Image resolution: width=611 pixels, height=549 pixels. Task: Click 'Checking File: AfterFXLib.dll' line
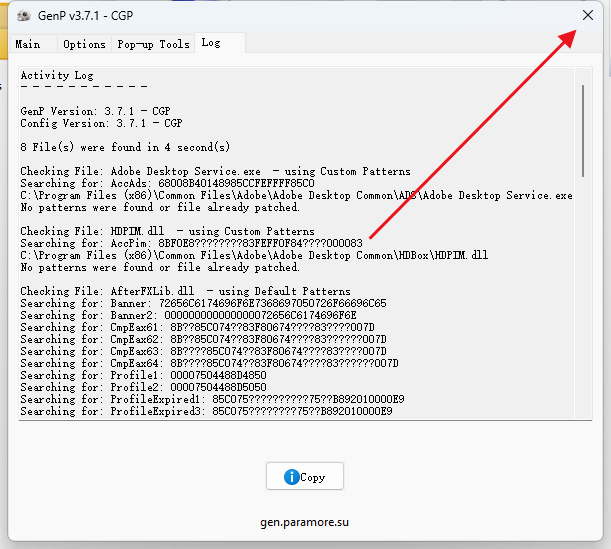[x=185, y=291]
